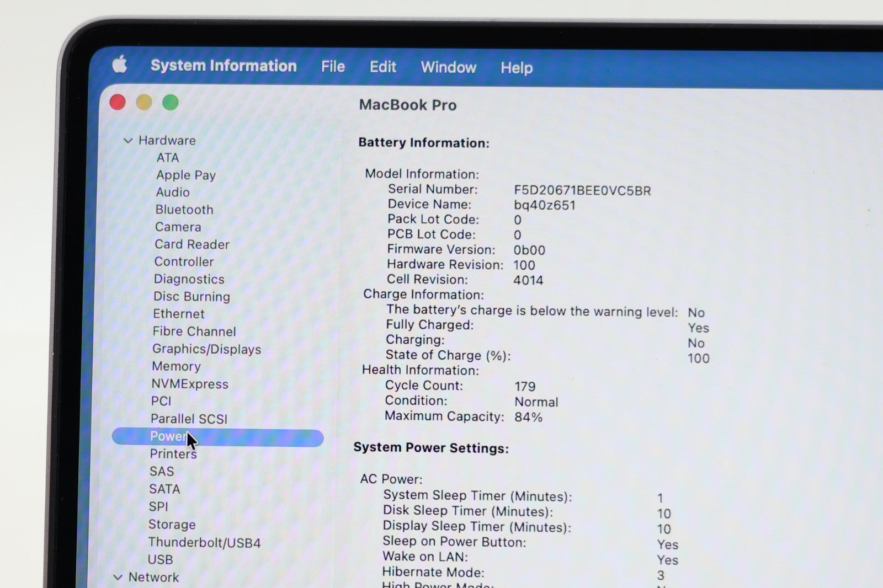Open the Storage hardware section

pyautogui.click(x=172, y=524)
